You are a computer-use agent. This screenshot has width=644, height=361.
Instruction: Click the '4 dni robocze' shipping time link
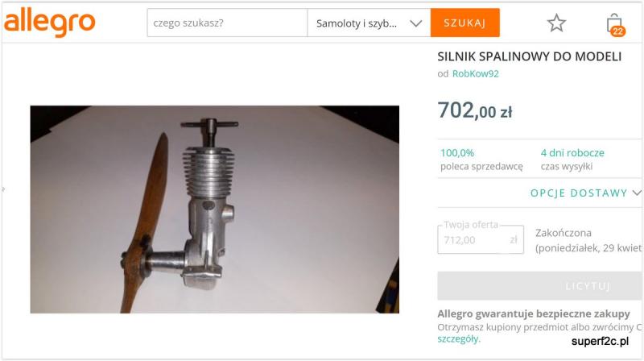coord(572,153)
